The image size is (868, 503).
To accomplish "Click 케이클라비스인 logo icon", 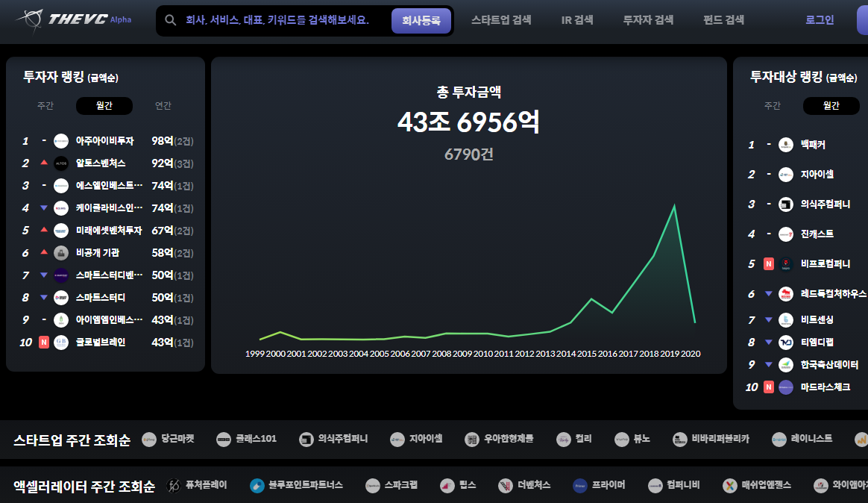I will coord(61,208).
